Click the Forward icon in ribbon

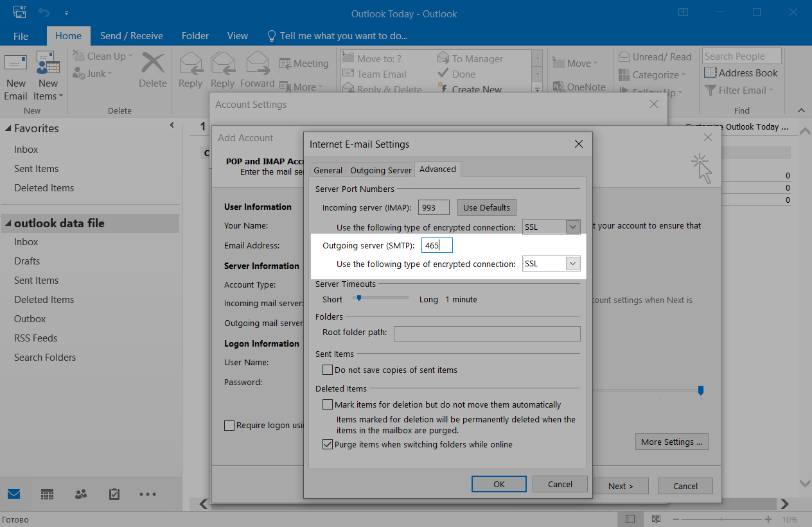[258, 64]
